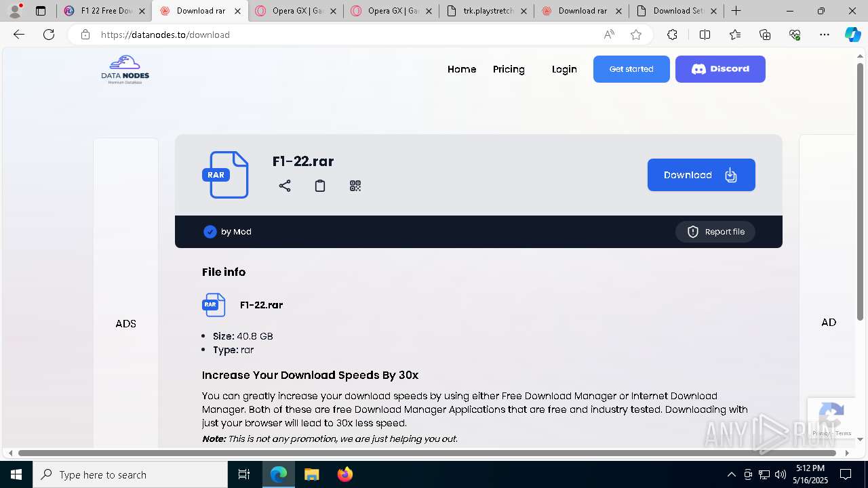Go to Home in site navigation

462,69
